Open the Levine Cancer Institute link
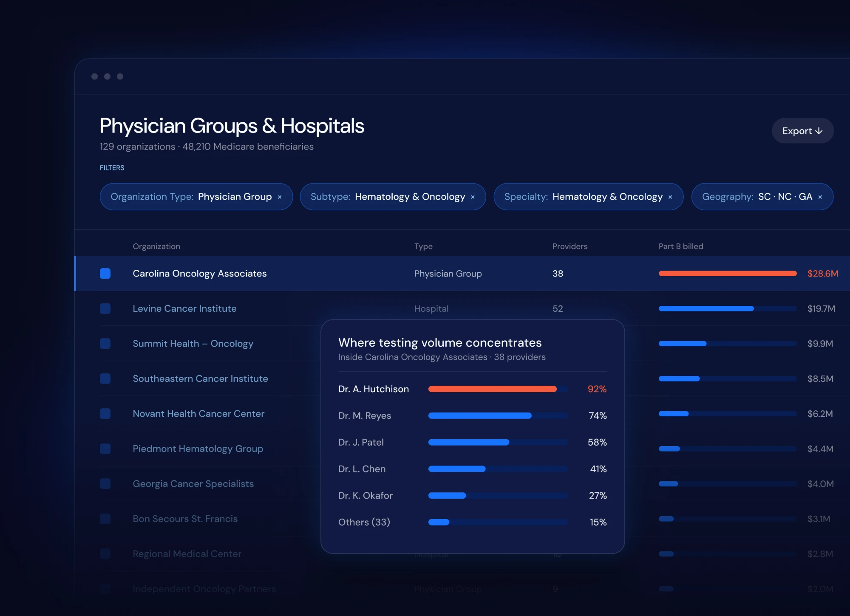The width and height of the screenshot is (850, 616). tap(184, 309)
